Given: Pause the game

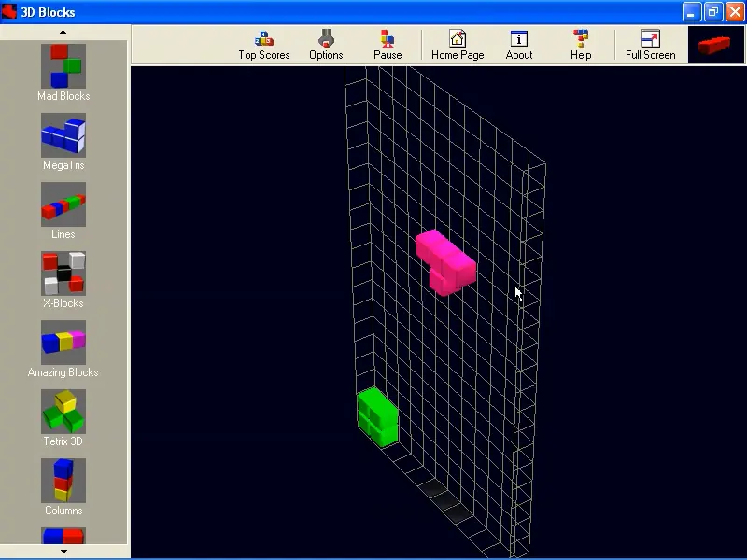Looking at the screenshot, I should click(388, 45).
